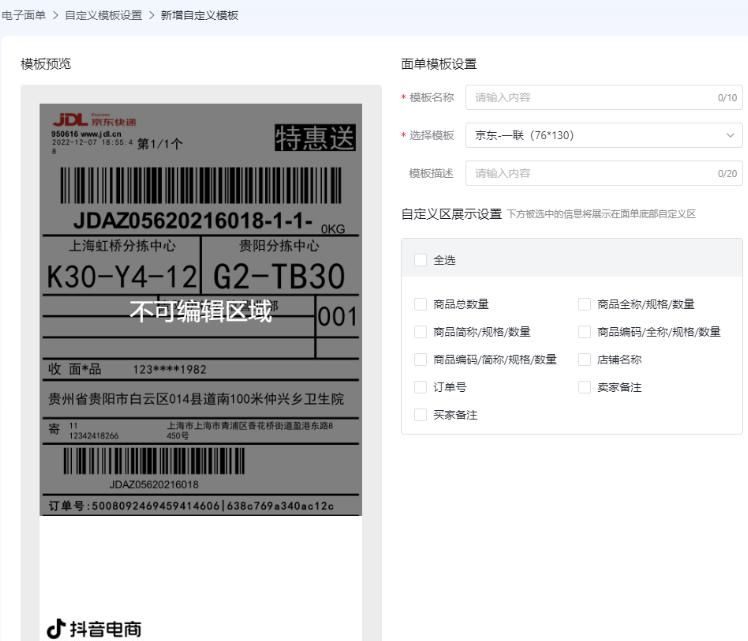Click the 001 number on label

(x=337, y=317)
